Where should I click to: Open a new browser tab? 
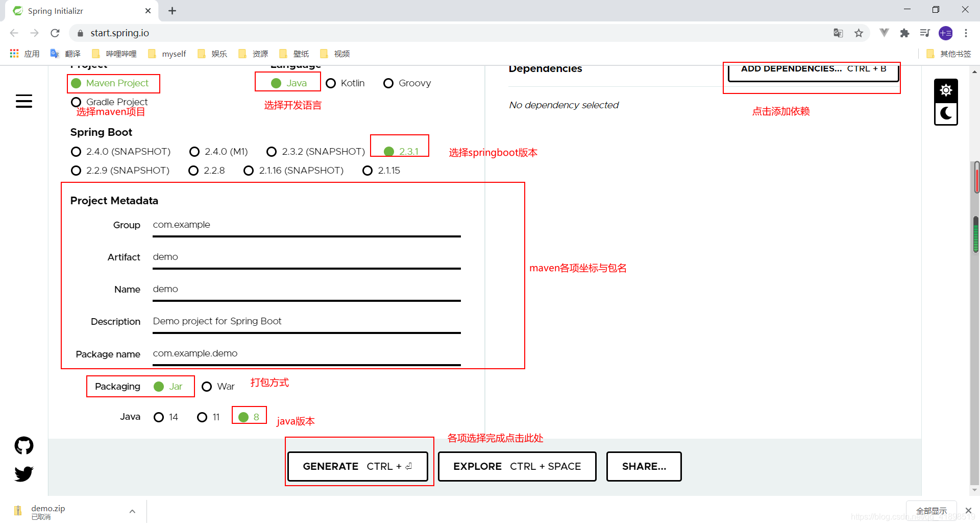pyautogui.click(x=173, y=11)
